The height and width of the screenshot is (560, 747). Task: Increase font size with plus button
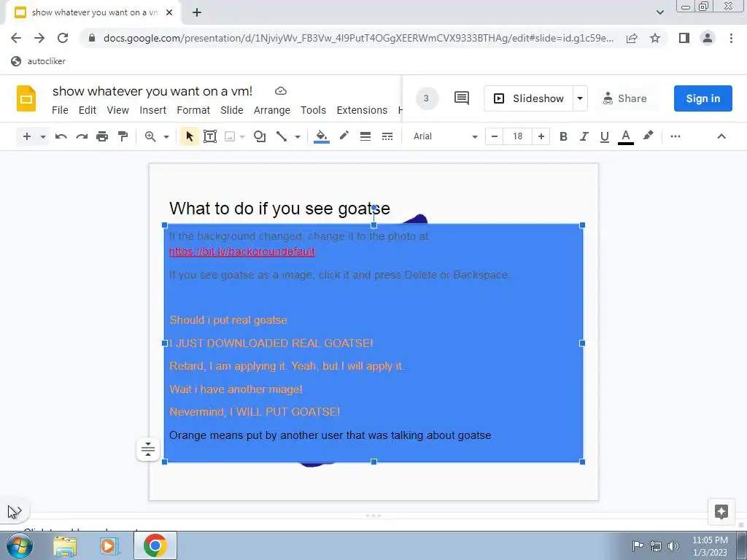point(541,136)
